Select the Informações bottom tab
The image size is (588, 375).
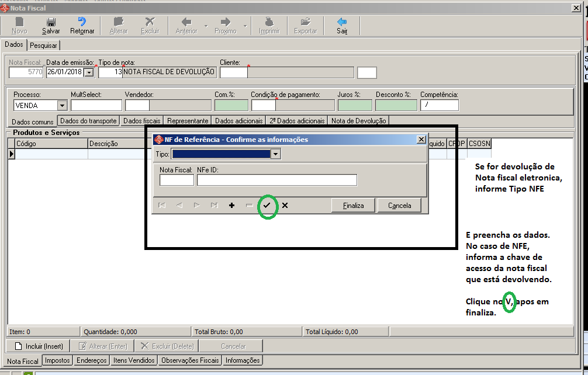(243, 360)
